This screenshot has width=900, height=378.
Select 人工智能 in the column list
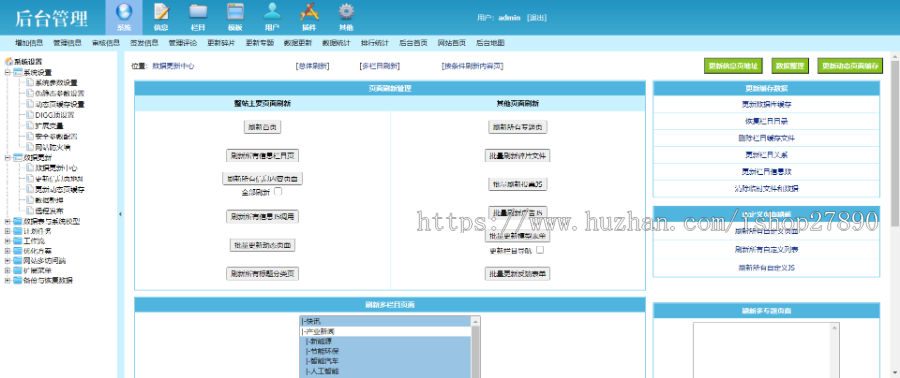385,371
